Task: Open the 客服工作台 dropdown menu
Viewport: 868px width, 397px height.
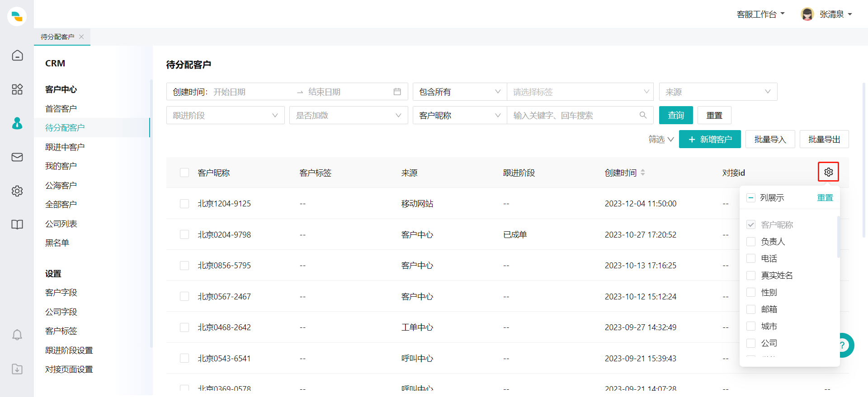Action: point(760,14)
